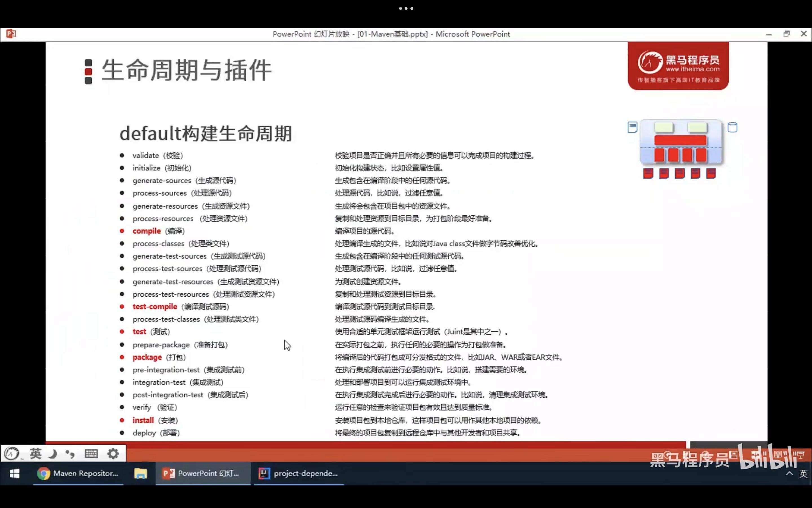This screenshot has width=812, height=508.
Task: Click the red test-compile item
Action: pyautogui.click(x=181, y=307)
